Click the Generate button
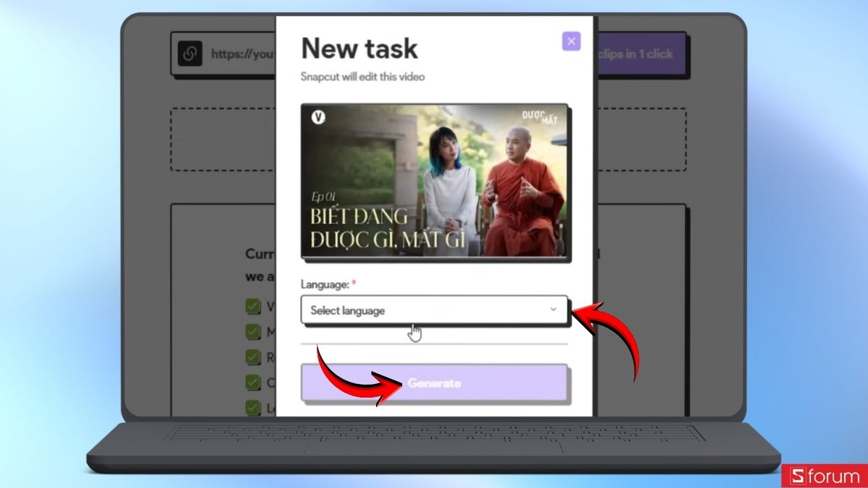The height and width of the screenshot is (488, 868). pyautogui.click(x=434, y=383)
